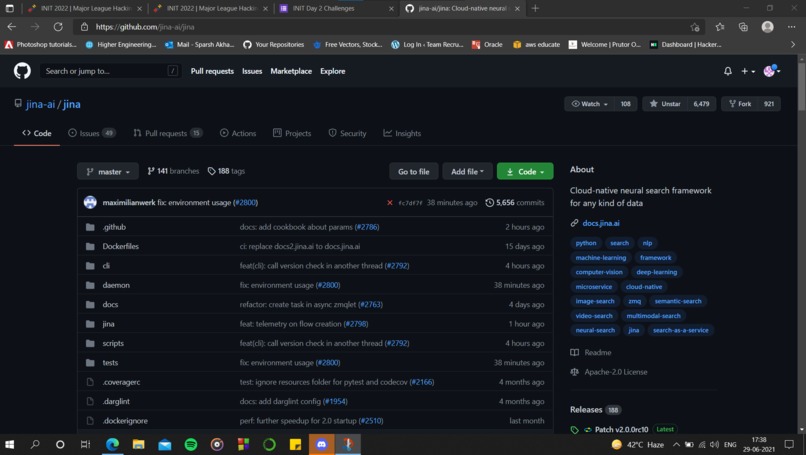Screen dimensions: 806x455
Task: Open a new browser tab
Action: [535, 8]
